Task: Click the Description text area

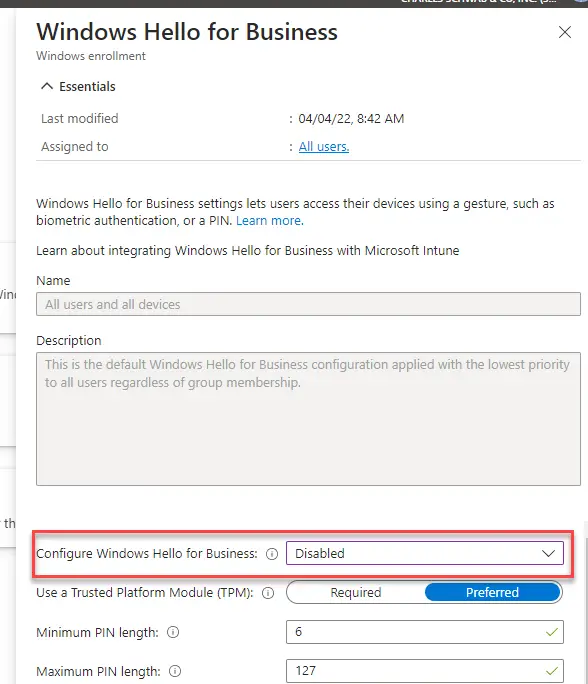Action: pyautogui.click(x=308, y=419)
